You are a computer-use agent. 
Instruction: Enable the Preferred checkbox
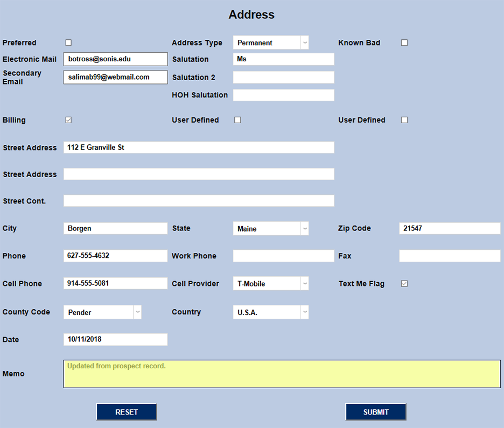click(x=68, y=43)
